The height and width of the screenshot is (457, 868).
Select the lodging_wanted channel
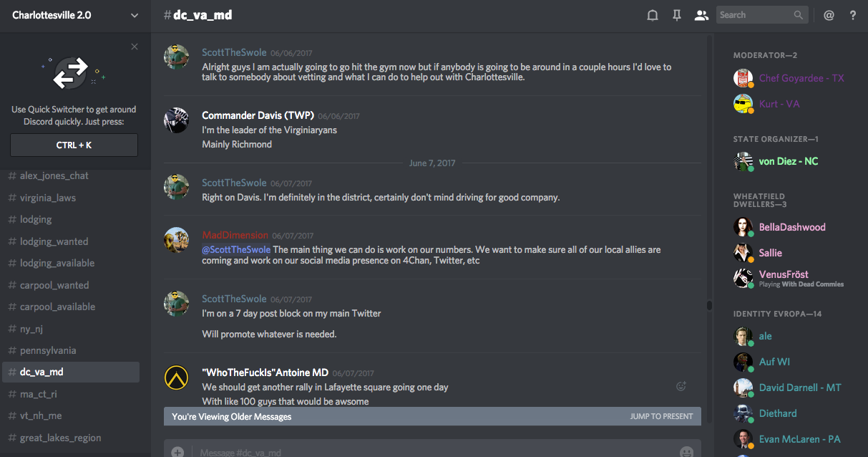pos(54,241)
